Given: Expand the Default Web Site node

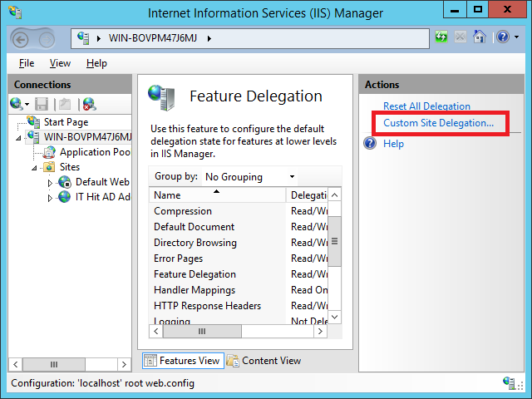Looking at the screenshot, I should [x=50, y=183].
